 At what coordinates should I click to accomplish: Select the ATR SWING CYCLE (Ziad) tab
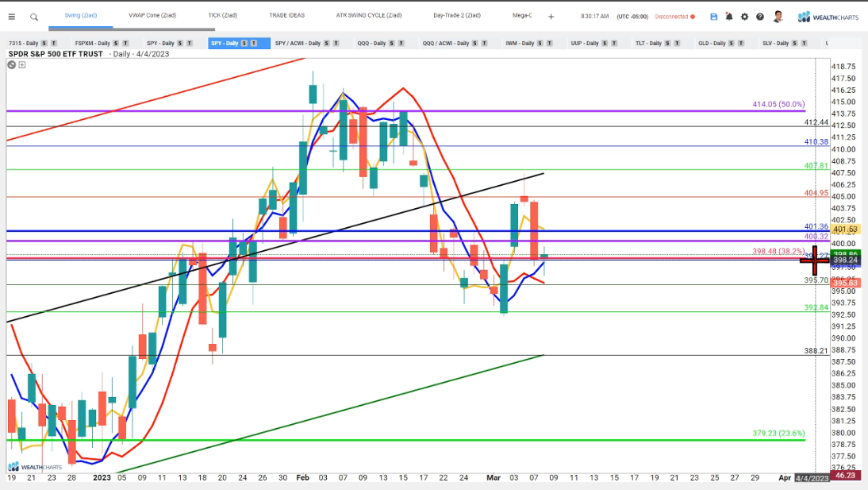click(x=369, y=16)
